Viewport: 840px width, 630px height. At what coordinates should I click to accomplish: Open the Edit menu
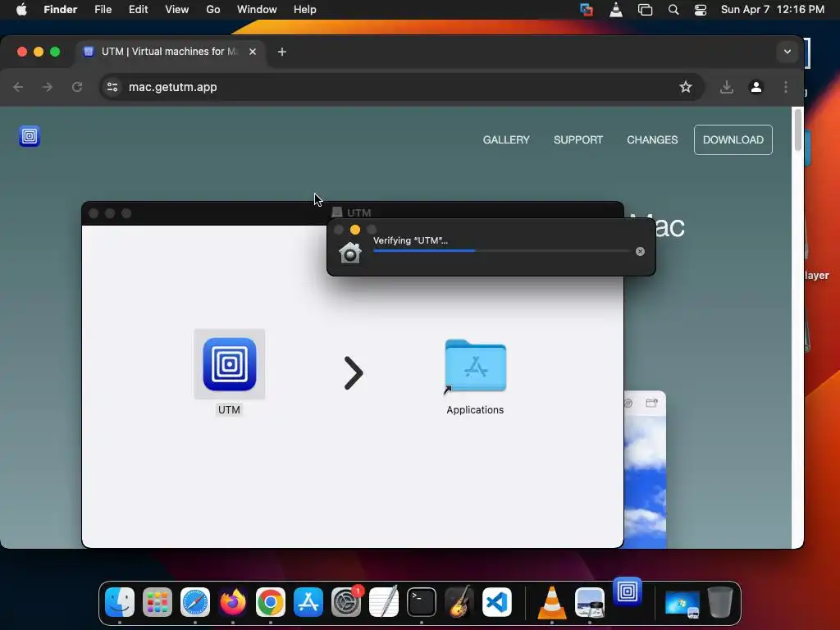coord(138,10)
